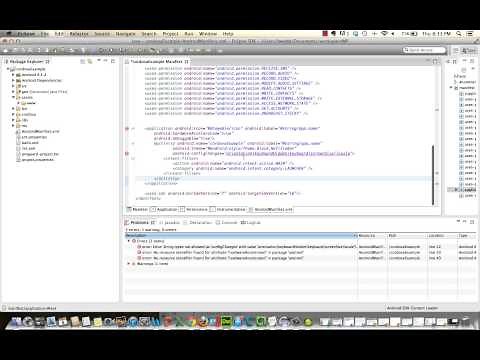Click the error marker beside configChanges line

[127, 154]
